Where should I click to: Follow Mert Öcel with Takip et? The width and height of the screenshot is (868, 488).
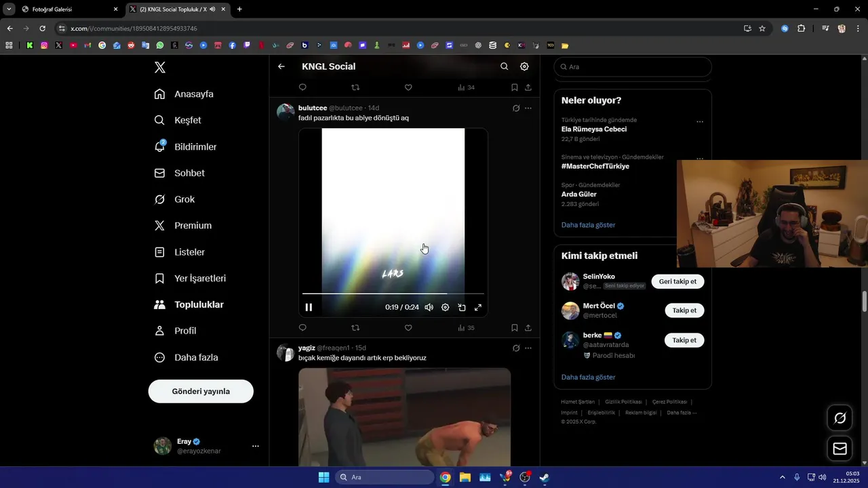click(x=684, y=310)
